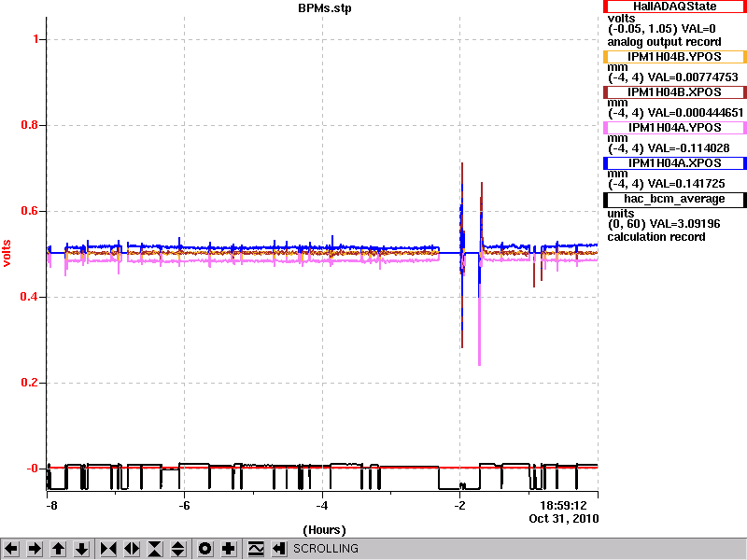This screenshot has width=747, height=560.
Task: Click the vertical zoom-in (hourglass) icon
Action: 155,549
